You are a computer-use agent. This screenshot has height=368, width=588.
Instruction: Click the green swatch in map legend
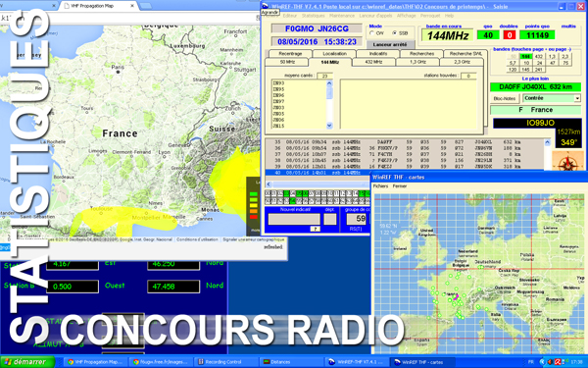coord(254,194)
